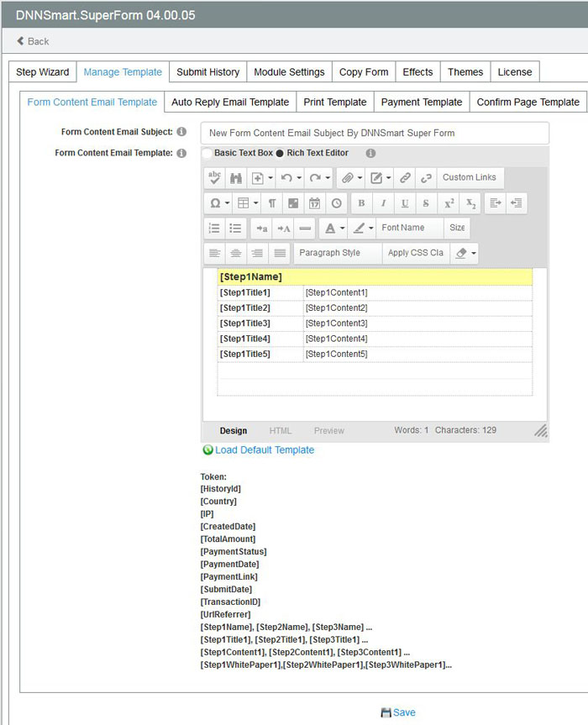This screenshot has width=588, height=725.
Task: Open the font Size dropdown
Action: click(457, 228)
